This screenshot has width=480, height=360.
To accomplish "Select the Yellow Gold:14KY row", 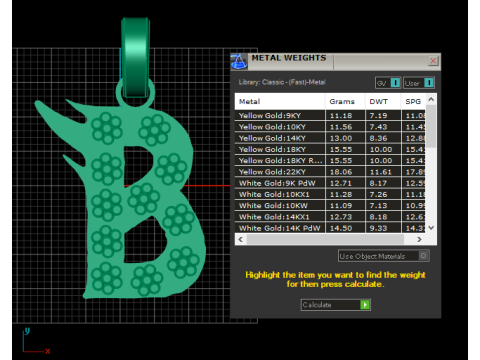I will click(330, 138).
